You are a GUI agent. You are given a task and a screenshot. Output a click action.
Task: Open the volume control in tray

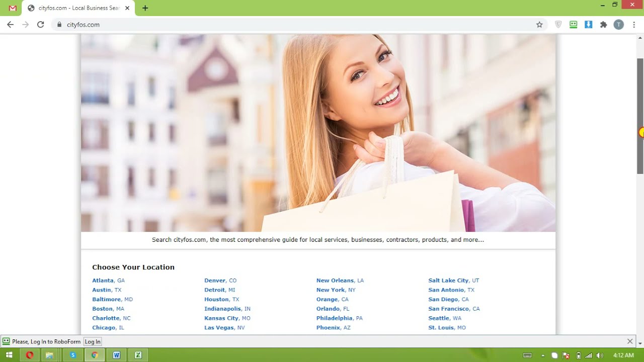(x=599, y=355)
